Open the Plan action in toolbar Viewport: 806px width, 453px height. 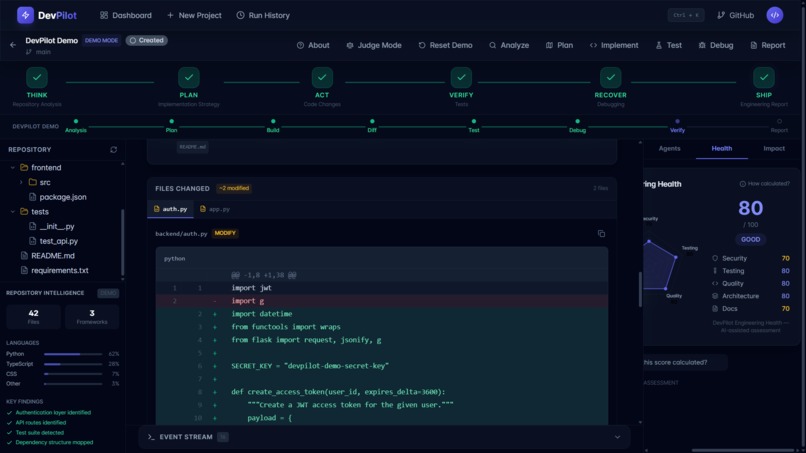coord(559,45)
